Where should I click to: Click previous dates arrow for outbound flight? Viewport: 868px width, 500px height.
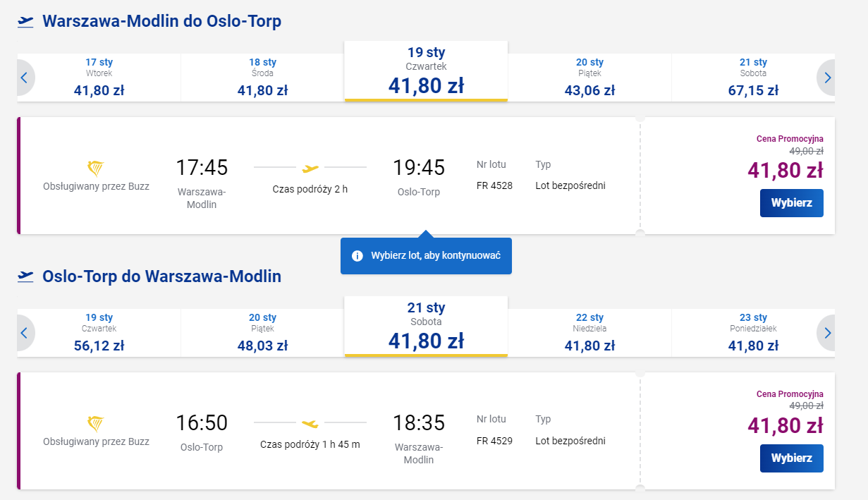[x=24, y=78]
